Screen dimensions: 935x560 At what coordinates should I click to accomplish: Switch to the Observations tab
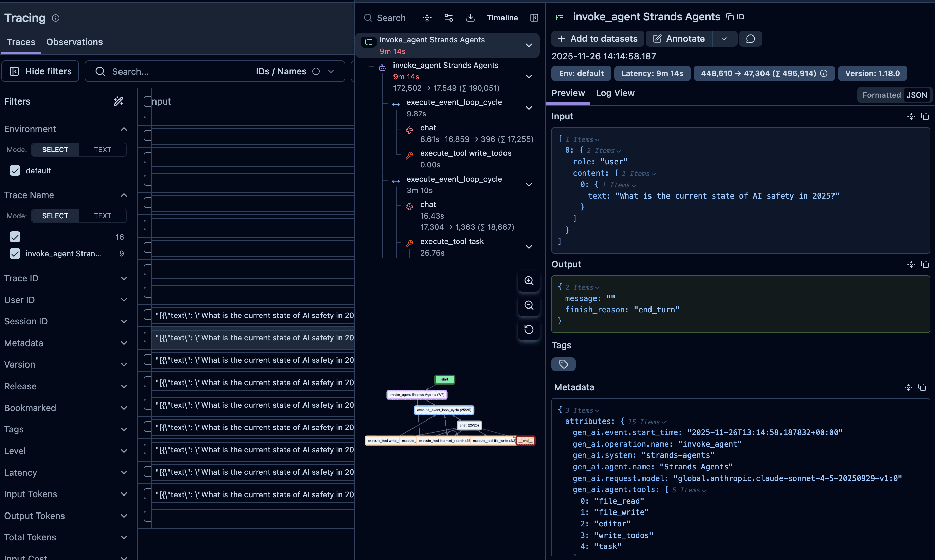point(74,42)
